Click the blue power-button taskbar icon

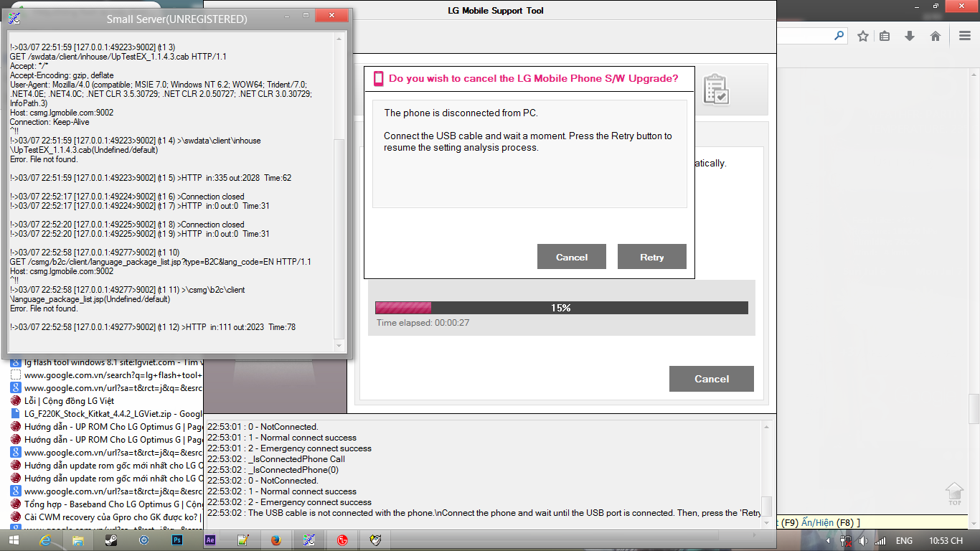(x=144, y=540)
